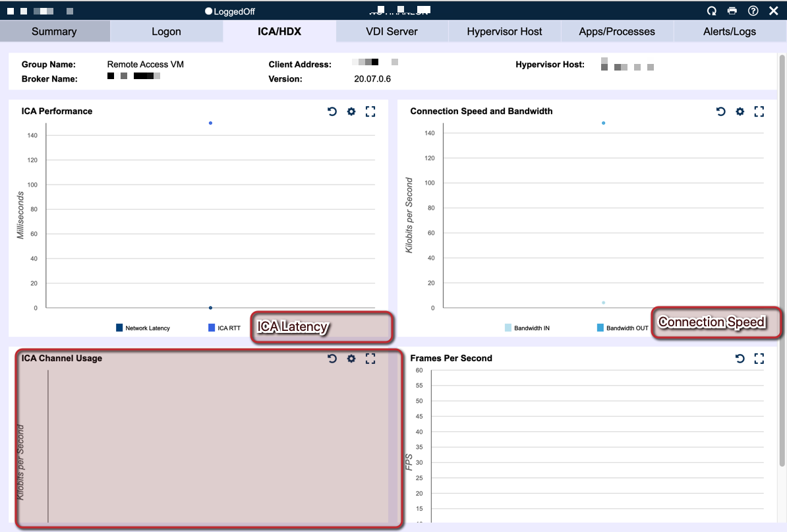
Task: Click the print icon in the title bar
Action: coord(732,11)
